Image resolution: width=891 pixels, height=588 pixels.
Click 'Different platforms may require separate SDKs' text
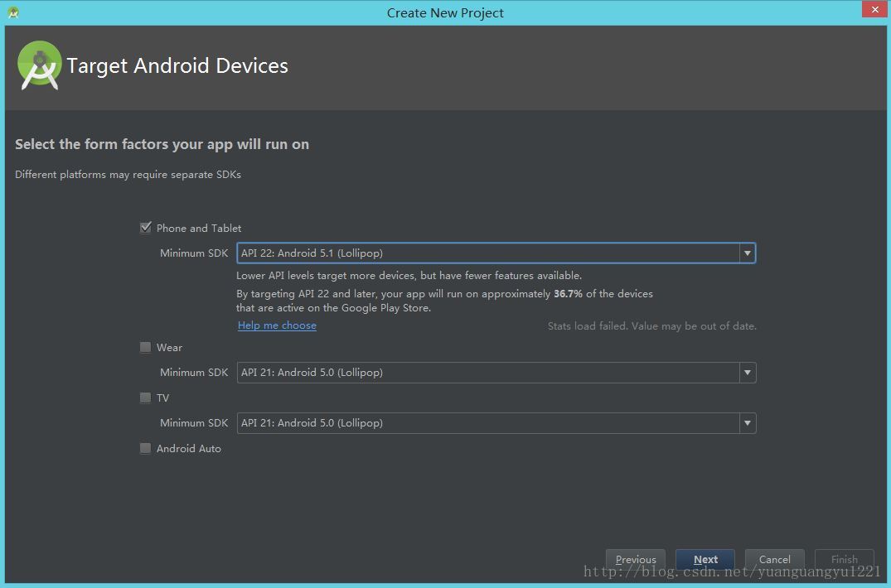pyautogui.click(x=128, y=174)
